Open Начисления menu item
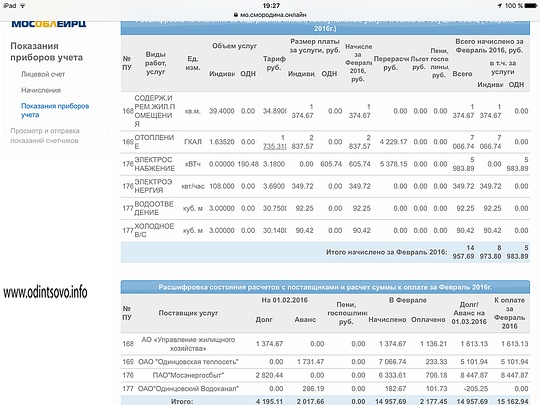The image size is (540, 405). (41, 90)
